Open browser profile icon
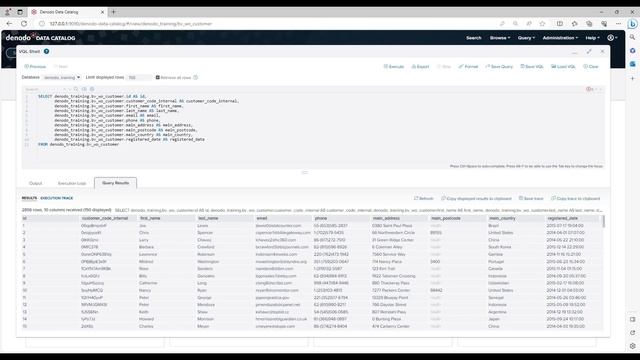This screenshot has height=360, width=640. 8,12
